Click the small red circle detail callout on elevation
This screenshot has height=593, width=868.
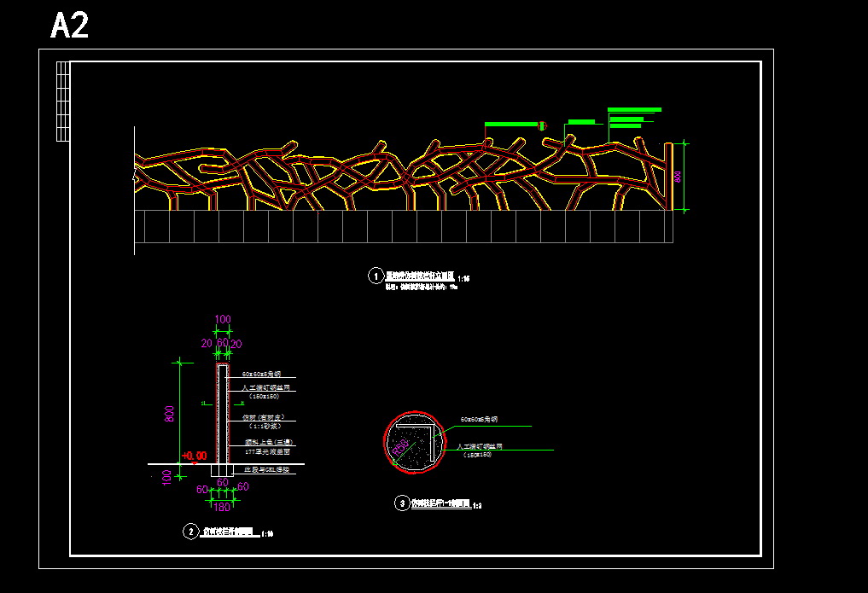[x=543, y=126]
